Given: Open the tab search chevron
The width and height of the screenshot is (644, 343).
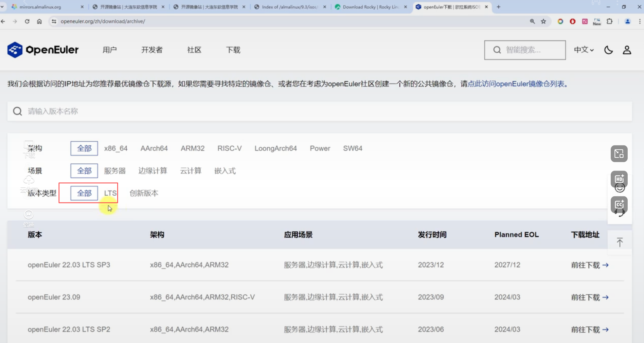Looking at the screenshot, I should 2,7.
